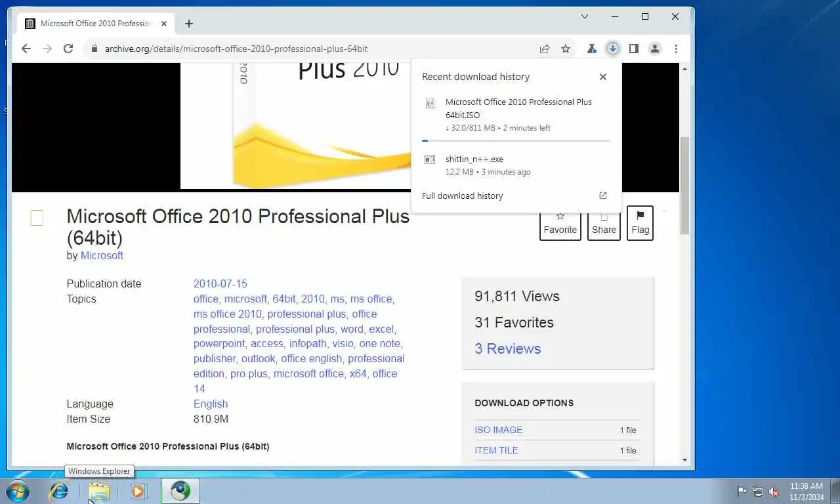This screenshot has height=504, width=840.
Task: Select ISO IMAGE download option
Action: click(x=499, y=430)
